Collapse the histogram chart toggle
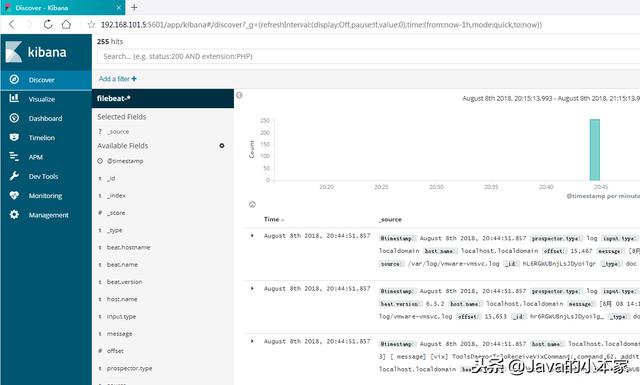 (x=252, y=204)
